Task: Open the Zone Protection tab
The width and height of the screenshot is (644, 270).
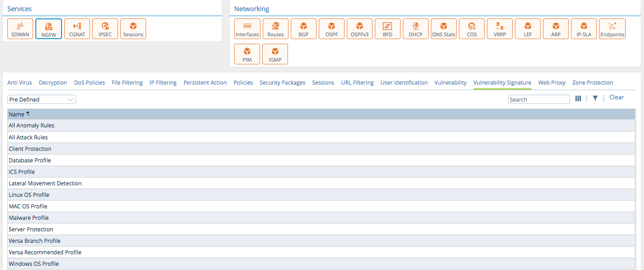Action: pyautogui.click(x=593, y=83)
